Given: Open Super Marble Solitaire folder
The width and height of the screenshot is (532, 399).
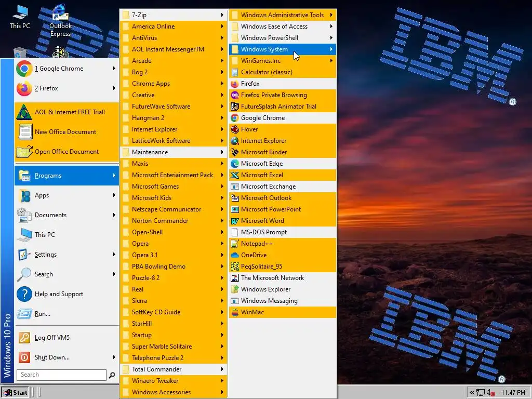Looking at the screenshot, I should pos(174,347).
